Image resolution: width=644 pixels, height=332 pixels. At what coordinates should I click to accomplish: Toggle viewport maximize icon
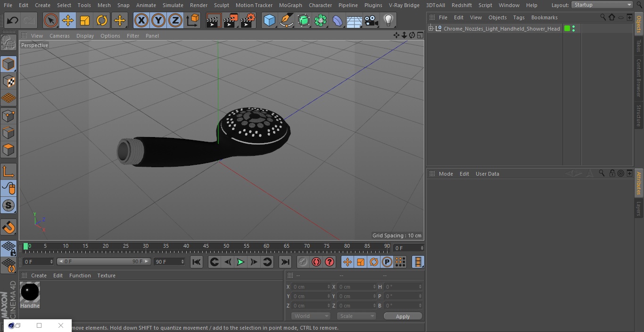pos(420,35)
